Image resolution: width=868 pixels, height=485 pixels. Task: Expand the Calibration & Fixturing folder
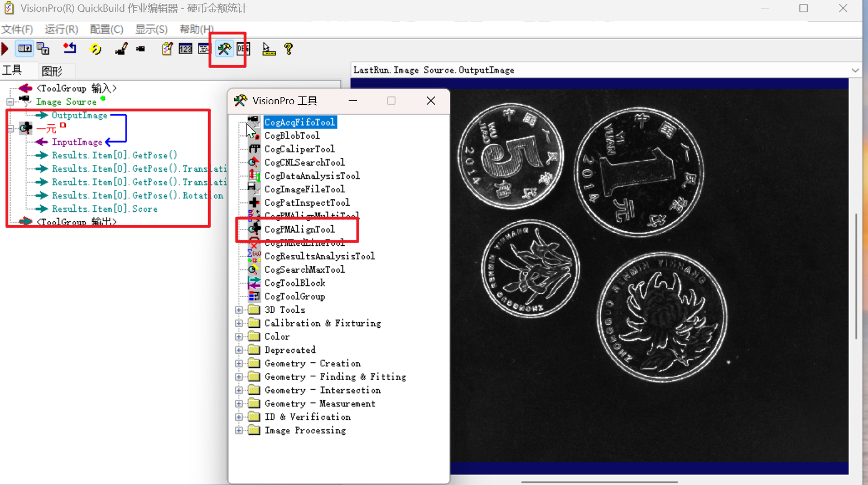point(239,323)
